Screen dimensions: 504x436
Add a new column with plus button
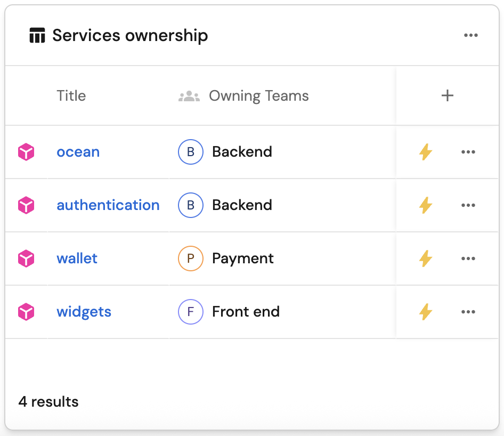pyautogui.click(x=448, y=95)
